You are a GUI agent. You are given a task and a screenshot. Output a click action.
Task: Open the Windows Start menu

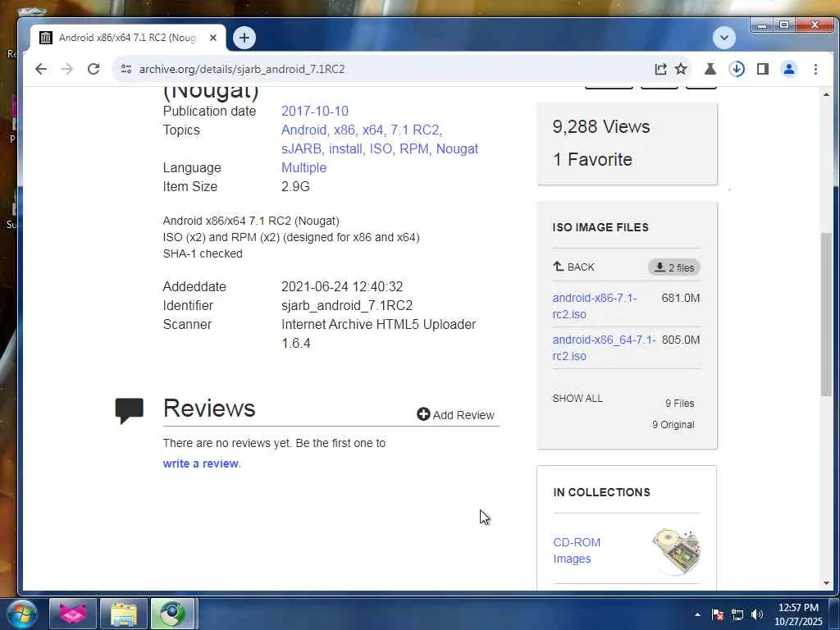21,614
